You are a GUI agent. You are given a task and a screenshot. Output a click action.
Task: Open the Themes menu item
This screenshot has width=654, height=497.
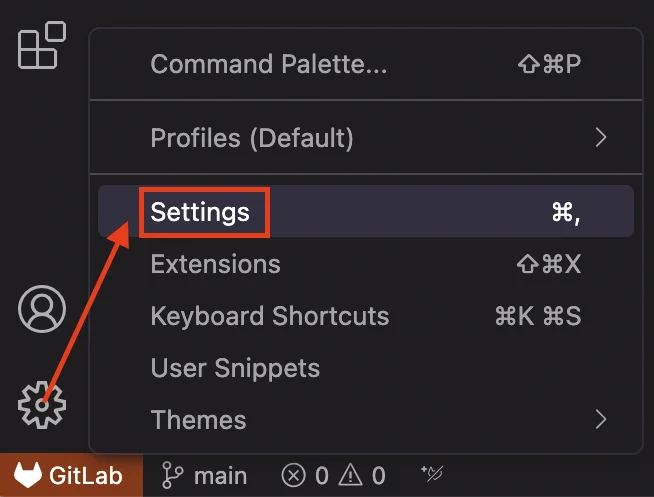[198, 419]
